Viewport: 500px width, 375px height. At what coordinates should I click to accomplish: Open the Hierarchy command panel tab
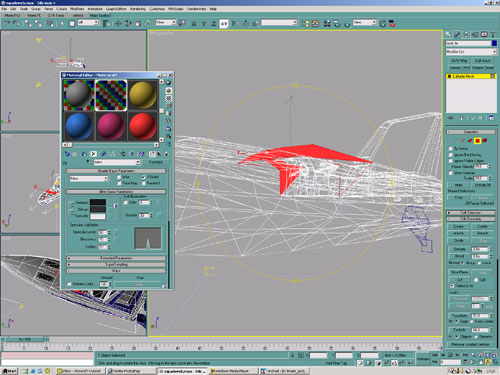[x=466, y=34]
